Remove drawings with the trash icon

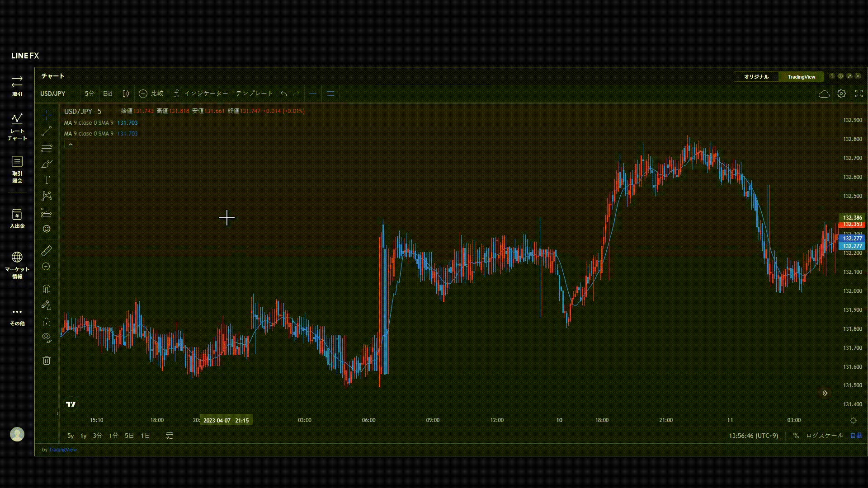click(47, 360)
